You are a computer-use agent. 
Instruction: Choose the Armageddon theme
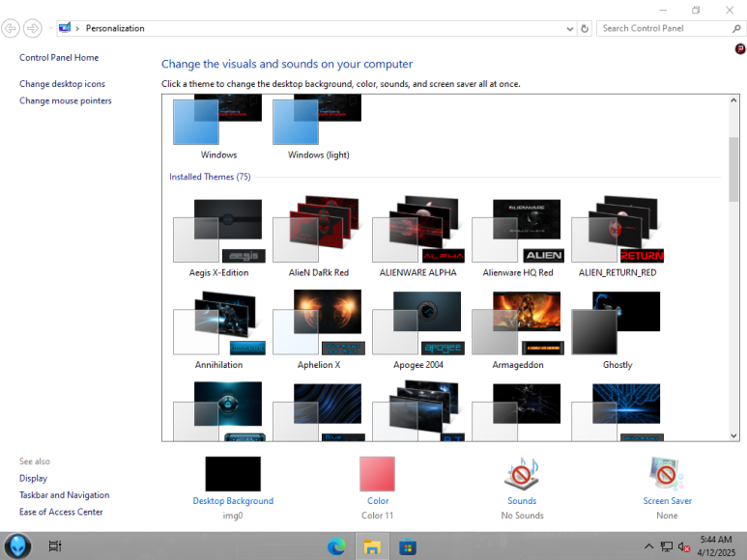(517, 329)
